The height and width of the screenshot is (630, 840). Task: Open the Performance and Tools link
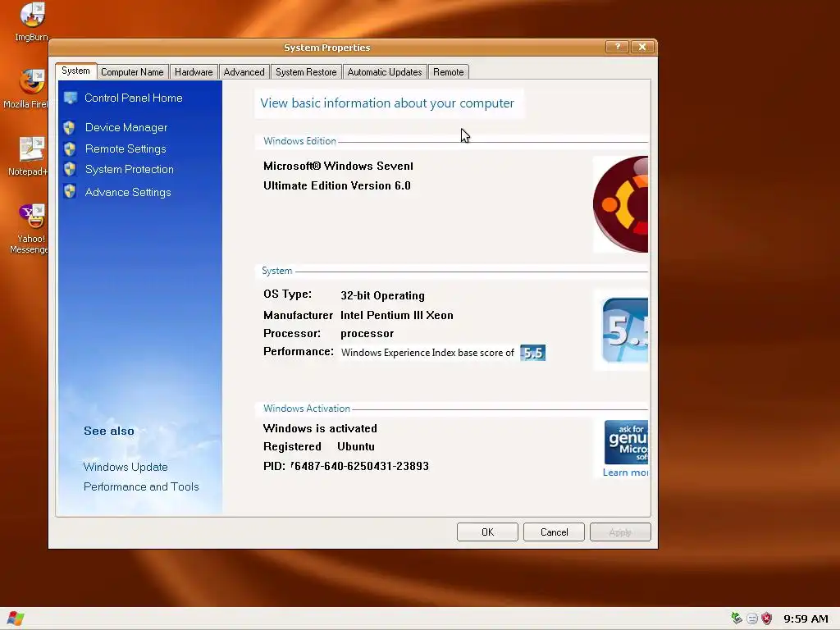pyautogui.click(x=141, y=486)
